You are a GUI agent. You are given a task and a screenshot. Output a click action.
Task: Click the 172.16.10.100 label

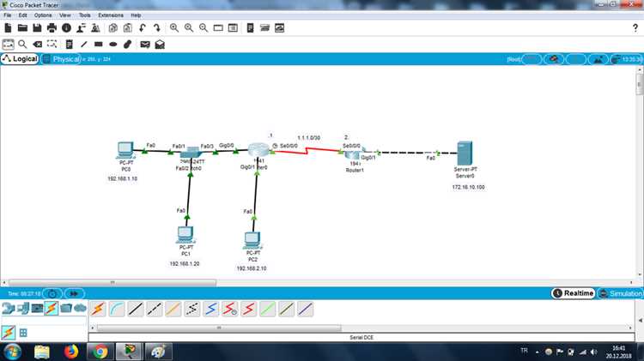(468, 187)
